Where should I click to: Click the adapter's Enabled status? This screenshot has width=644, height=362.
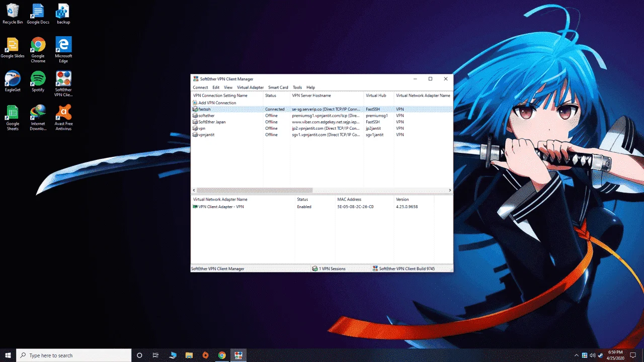coord(304,207)
